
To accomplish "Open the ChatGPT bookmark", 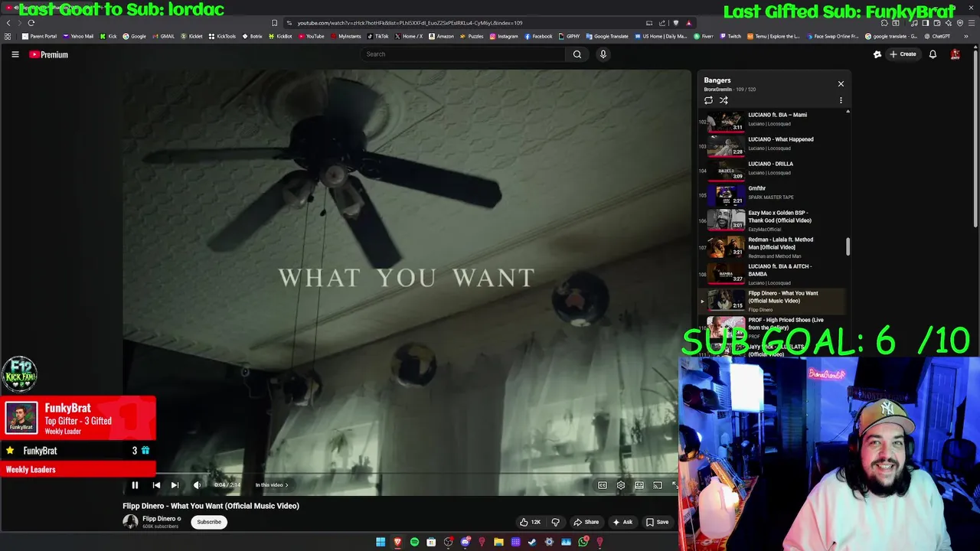I will (x=937, y=36).
